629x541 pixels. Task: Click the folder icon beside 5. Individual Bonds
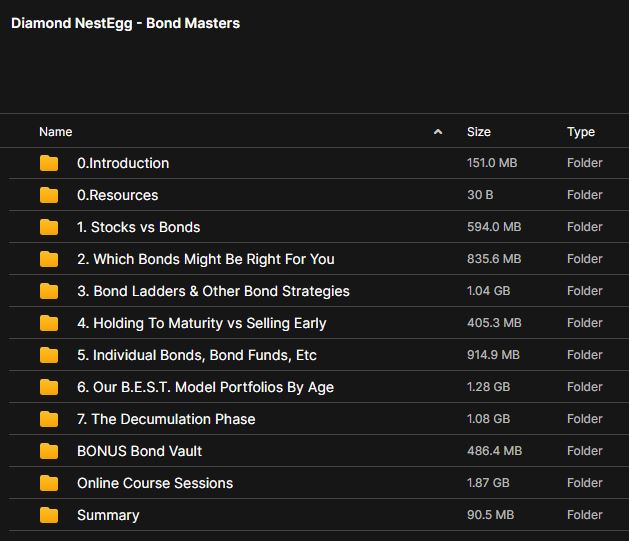click(x=49, y=355)
